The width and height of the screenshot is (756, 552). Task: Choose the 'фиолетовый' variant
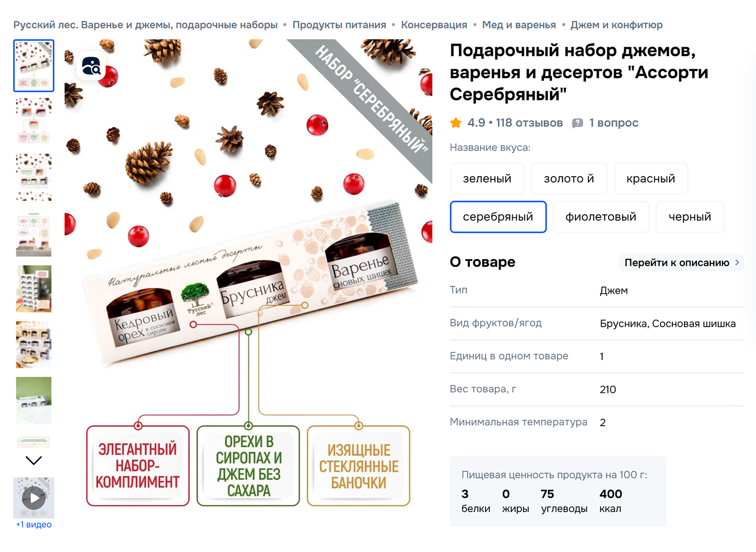click(601, 217)
